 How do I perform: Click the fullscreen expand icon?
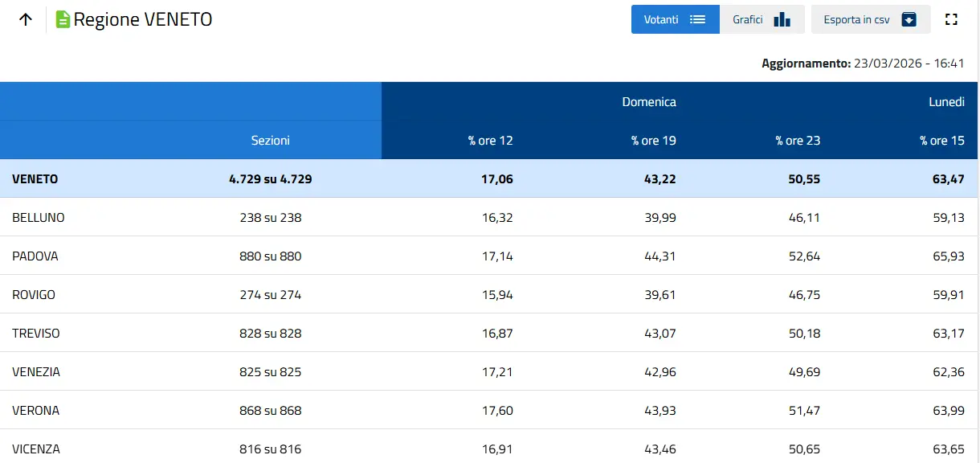[952, 20]
